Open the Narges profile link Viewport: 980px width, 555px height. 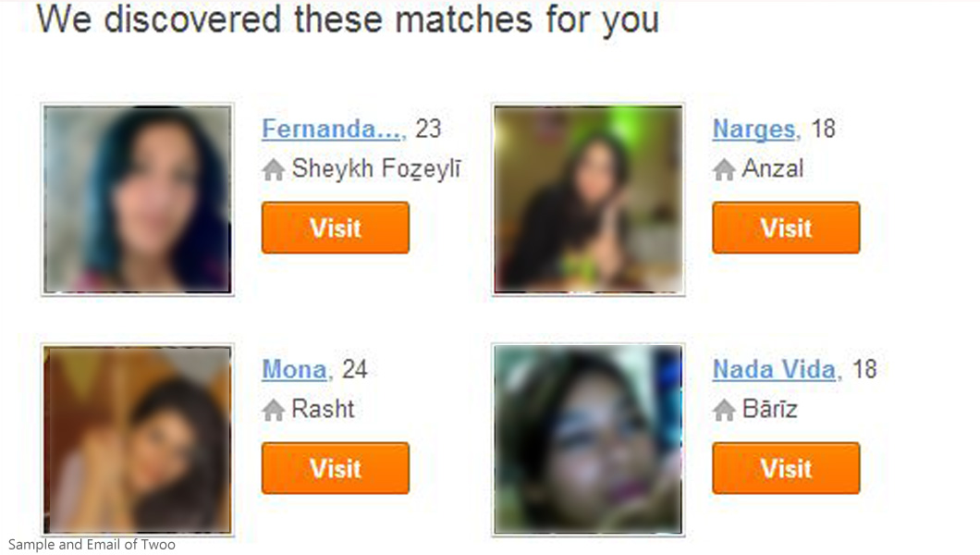(753, 129)
